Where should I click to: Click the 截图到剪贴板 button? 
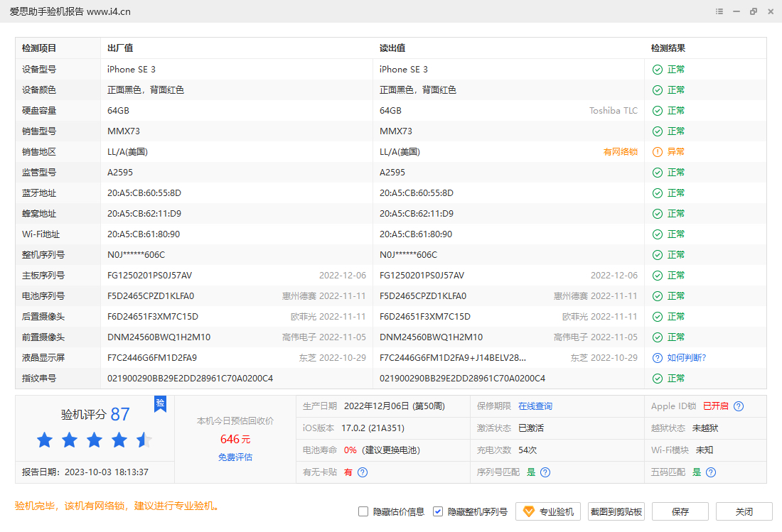tap(616, 511)
